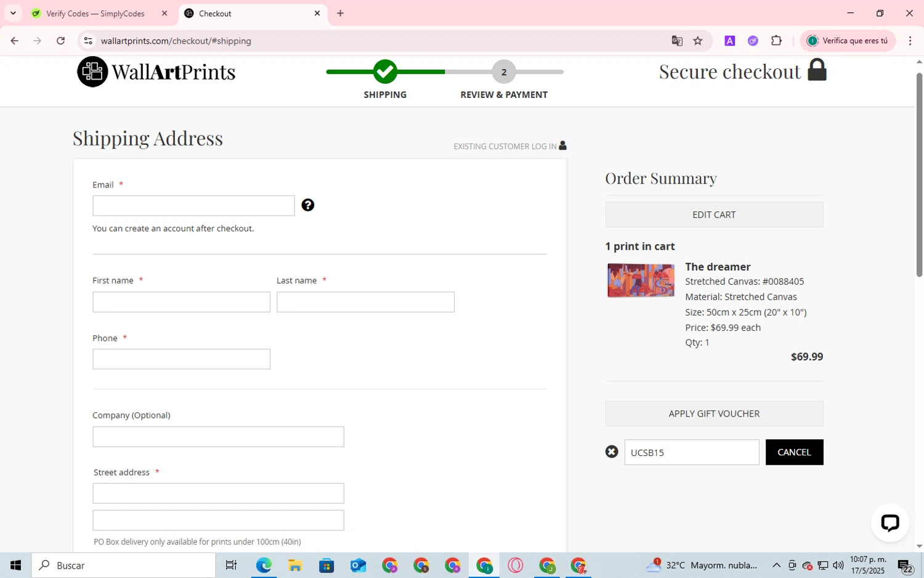924x578 pixels.
Task: Click the green shipping step checkmark
Action: [385, 71]
